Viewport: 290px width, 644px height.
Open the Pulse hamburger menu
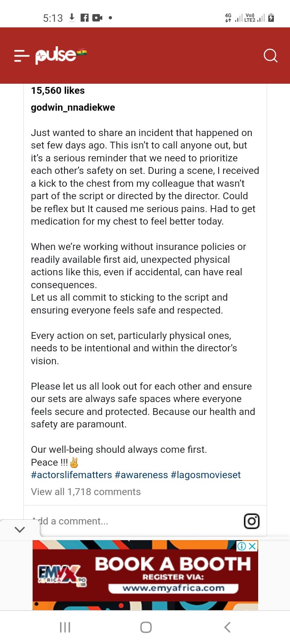pyautogui.click(x=22, y=56)
